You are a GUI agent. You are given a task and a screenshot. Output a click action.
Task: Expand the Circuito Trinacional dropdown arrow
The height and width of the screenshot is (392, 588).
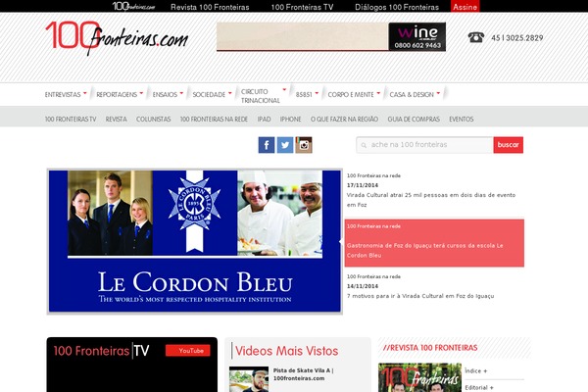click(x=284, y=89)
